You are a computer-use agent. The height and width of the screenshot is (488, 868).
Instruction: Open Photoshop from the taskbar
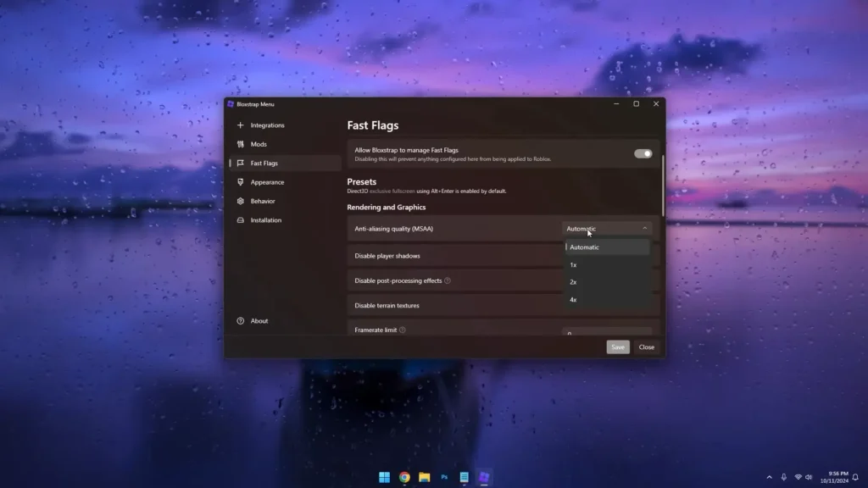click(x=444, y=477)
